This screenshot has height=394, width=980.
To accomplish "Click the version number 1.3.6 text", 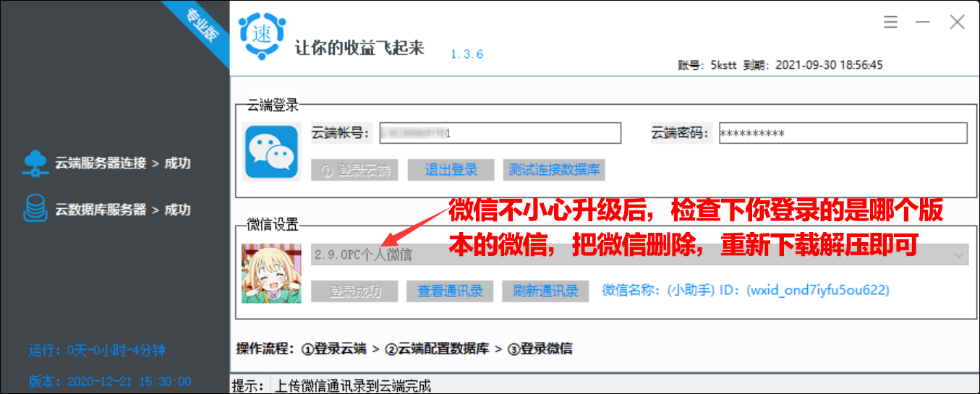I will 467,54.
